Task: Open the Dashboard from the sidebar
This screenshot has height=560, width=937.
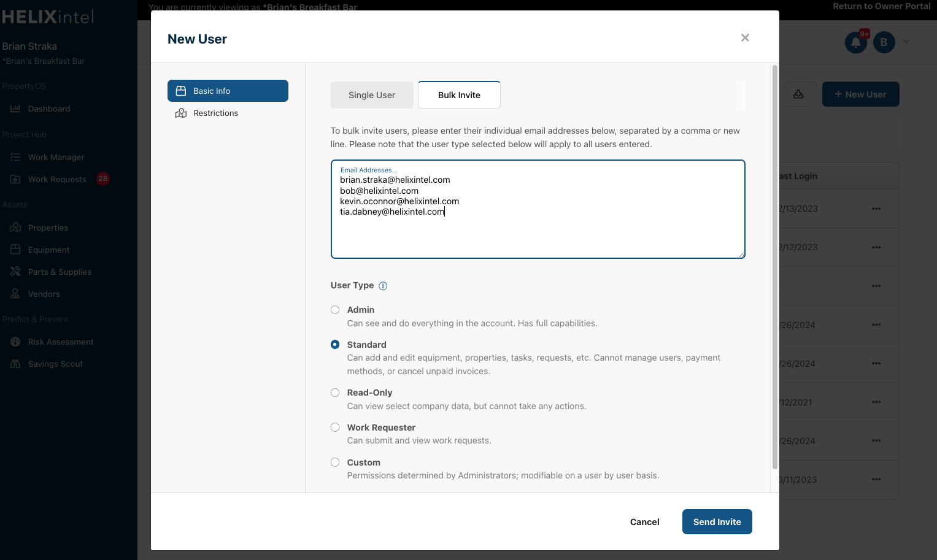Action: 49,109
